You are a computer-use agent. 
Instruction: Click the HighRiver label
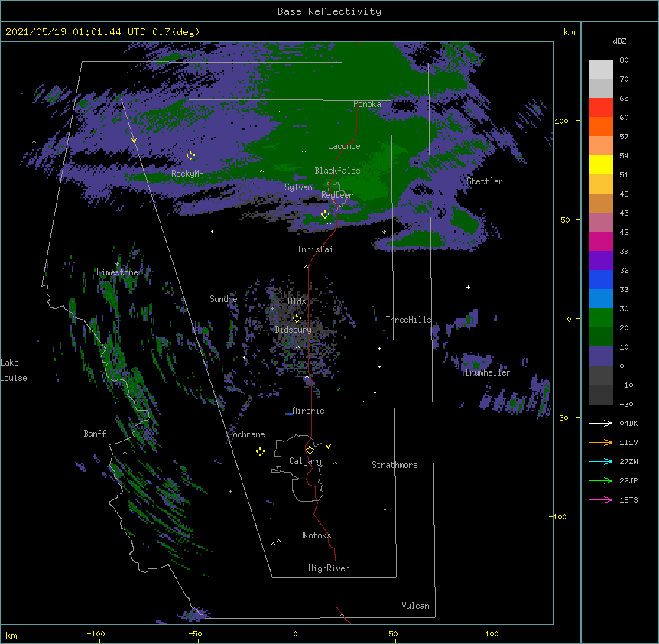[x=329, y=568]
